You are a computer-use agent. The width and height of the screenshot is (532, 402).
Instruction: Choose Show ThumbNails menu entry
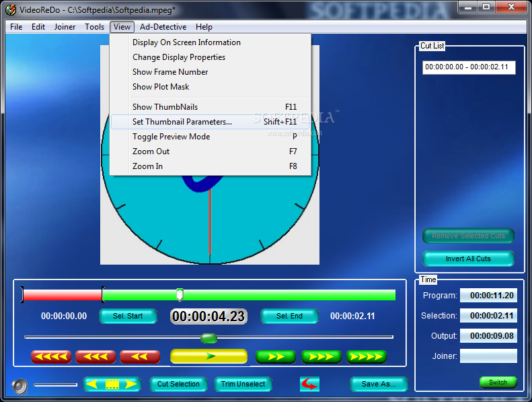coord(211,107)
